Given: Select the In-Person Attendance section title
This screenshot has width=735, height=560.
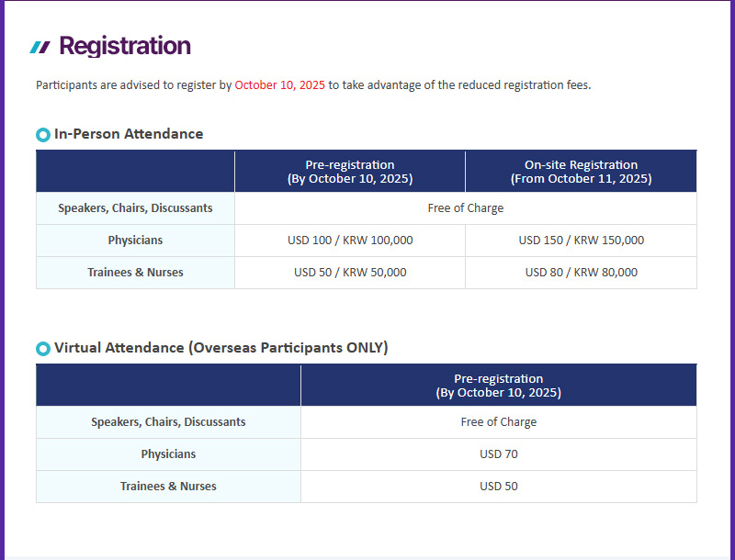Looking at the screenshot, I should 129,134.
